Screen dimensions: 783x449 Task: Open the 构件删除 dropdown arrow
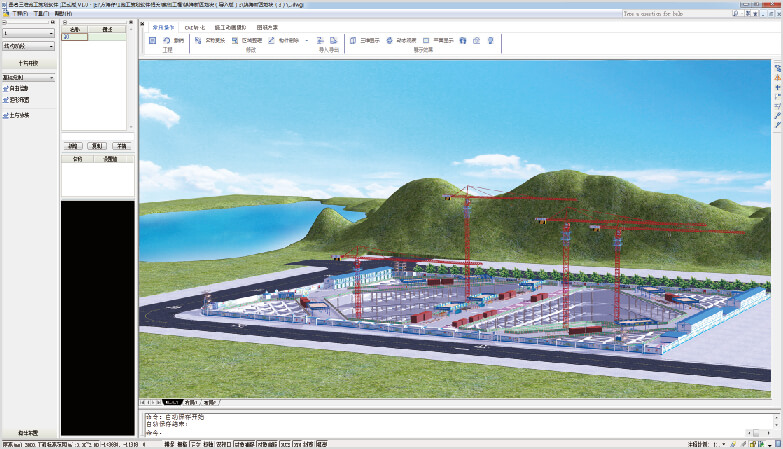click(x=306, y=40)
